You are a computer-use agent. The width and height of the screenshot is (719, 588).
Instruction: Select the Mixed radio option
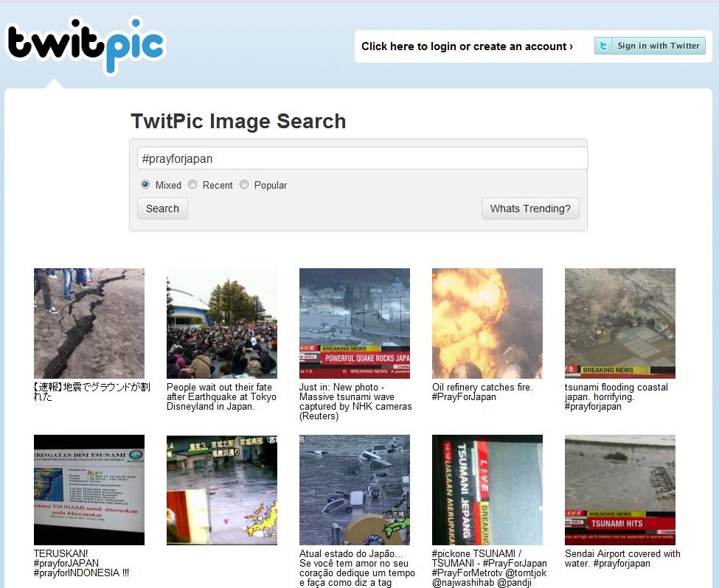145,185
